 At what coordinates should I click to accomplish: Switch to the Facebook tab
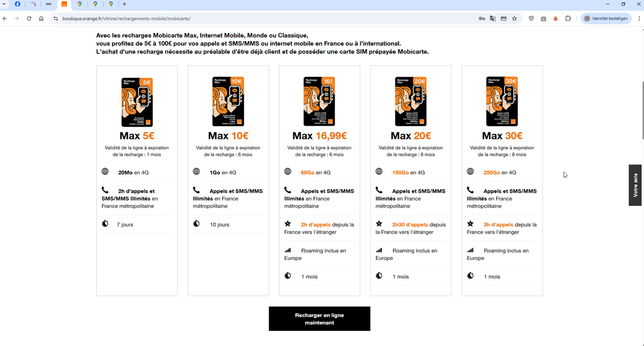(18, 4)
